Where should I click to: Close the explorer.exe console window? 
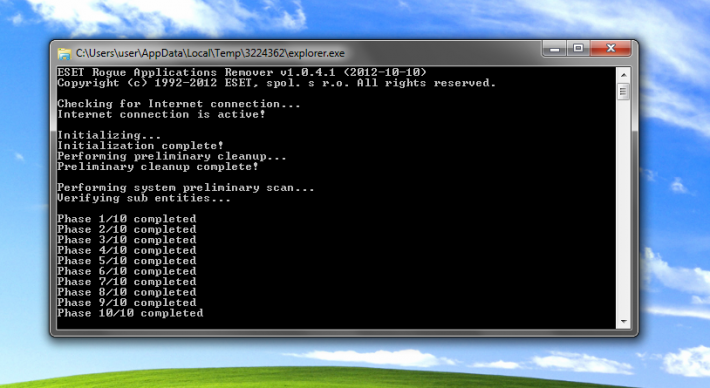coord(611,48)
